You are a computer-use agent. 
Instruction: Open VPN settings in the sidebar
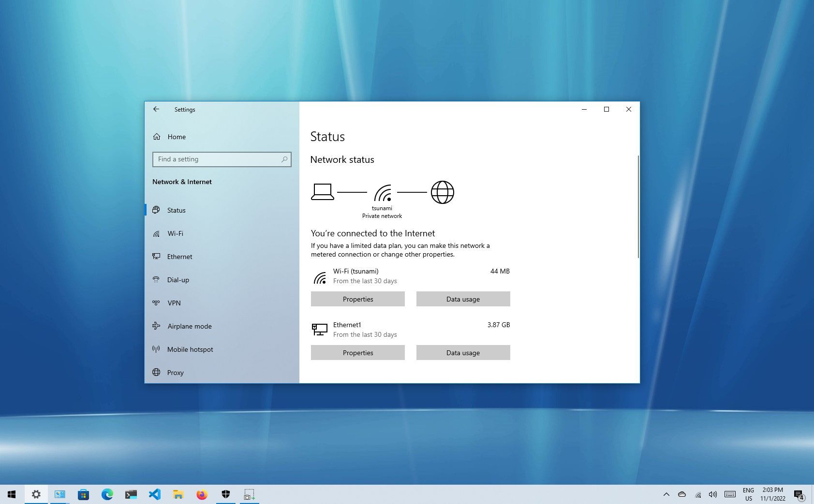(174, 303)
